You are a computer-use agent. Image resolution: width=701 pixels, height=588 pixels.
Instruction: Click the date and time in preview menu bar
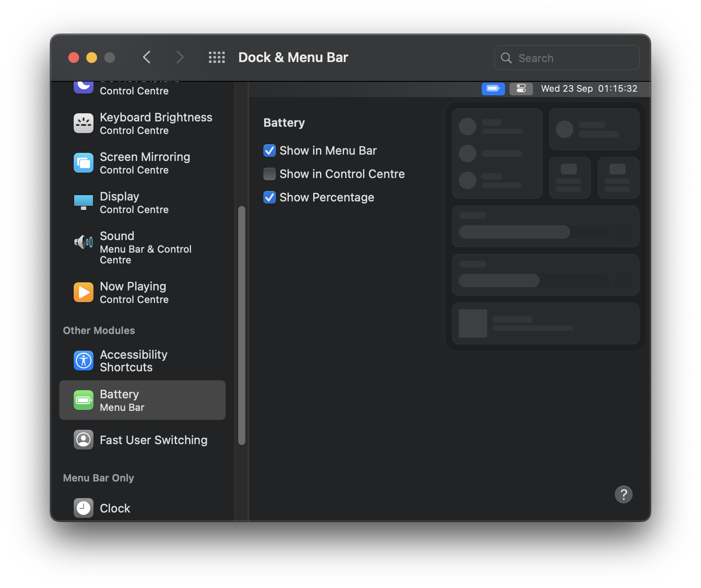589,89
